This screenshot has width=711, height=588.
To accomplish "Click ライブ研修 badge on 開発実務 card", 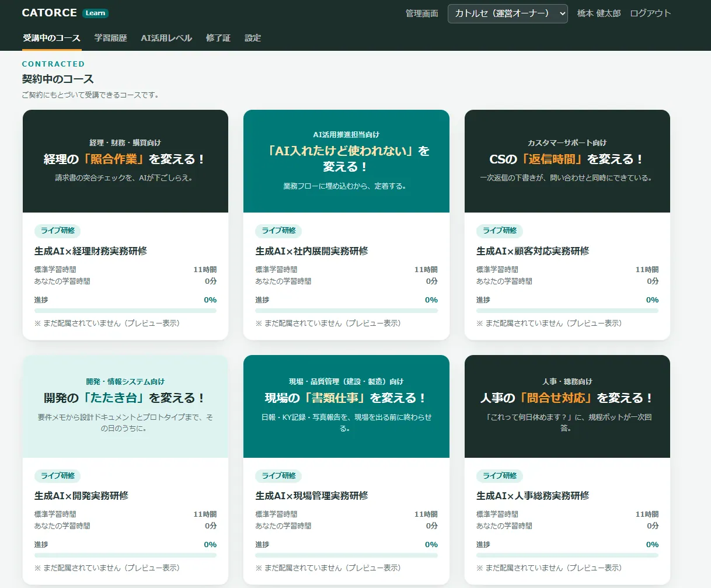I will (57, 476).
